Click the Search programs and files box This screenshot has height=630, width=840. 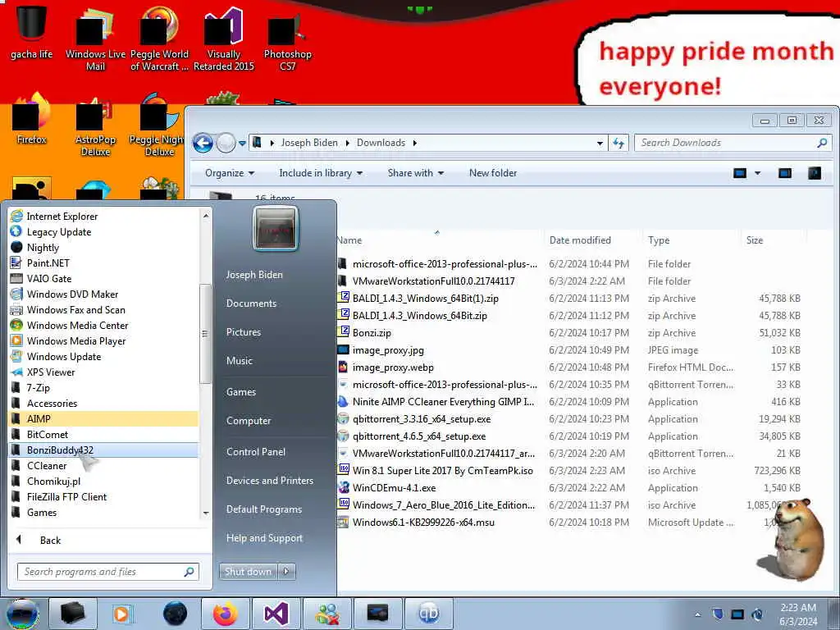pos(107,572)
